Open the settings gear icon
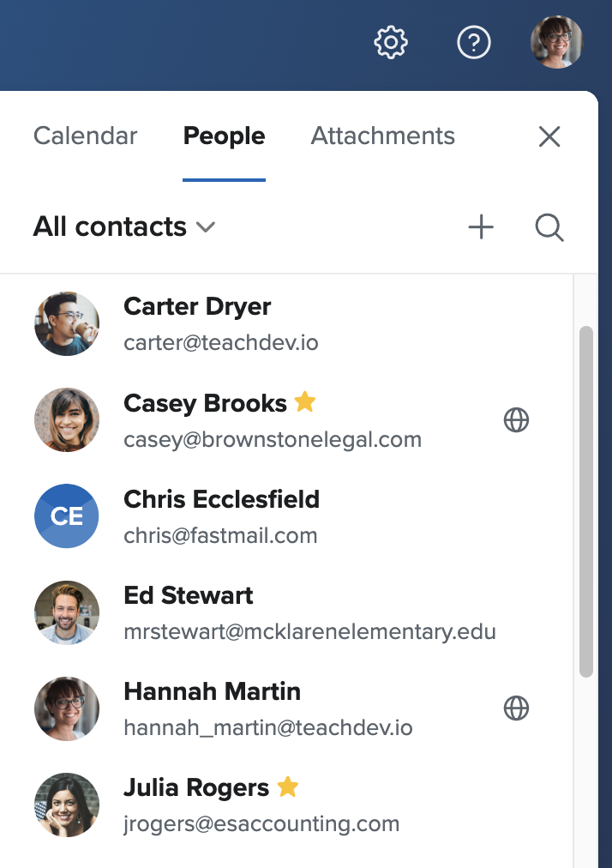612x868 pixels. click(391, 42)
